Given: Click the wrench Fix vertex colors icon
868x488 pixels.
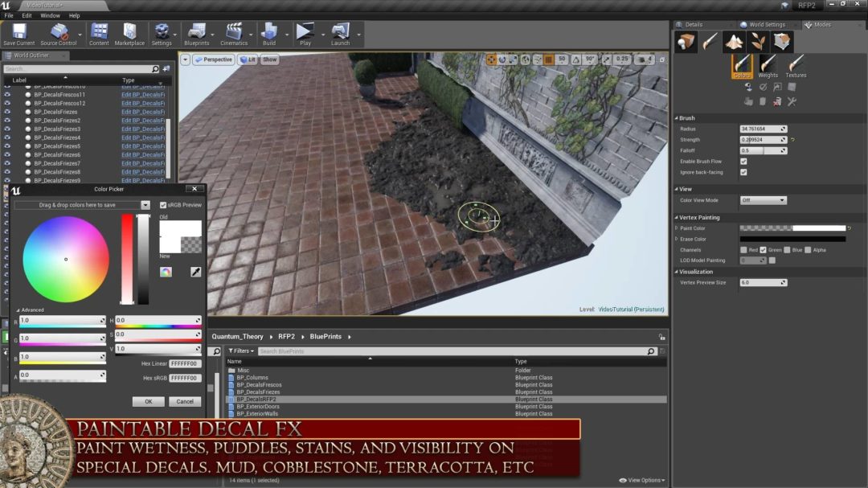Looking at the screenshot, I should (x=792, y=101).
